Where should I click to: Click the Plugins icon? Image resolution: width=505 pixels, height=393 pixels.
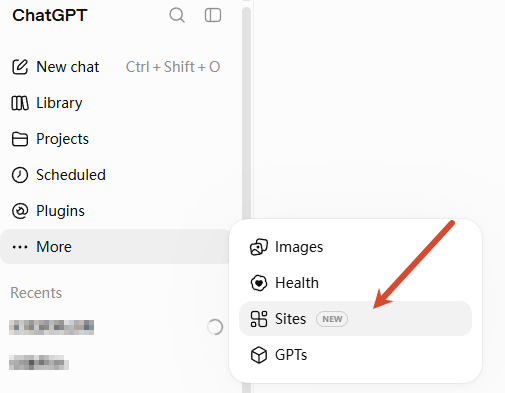[x=20, y=211]
